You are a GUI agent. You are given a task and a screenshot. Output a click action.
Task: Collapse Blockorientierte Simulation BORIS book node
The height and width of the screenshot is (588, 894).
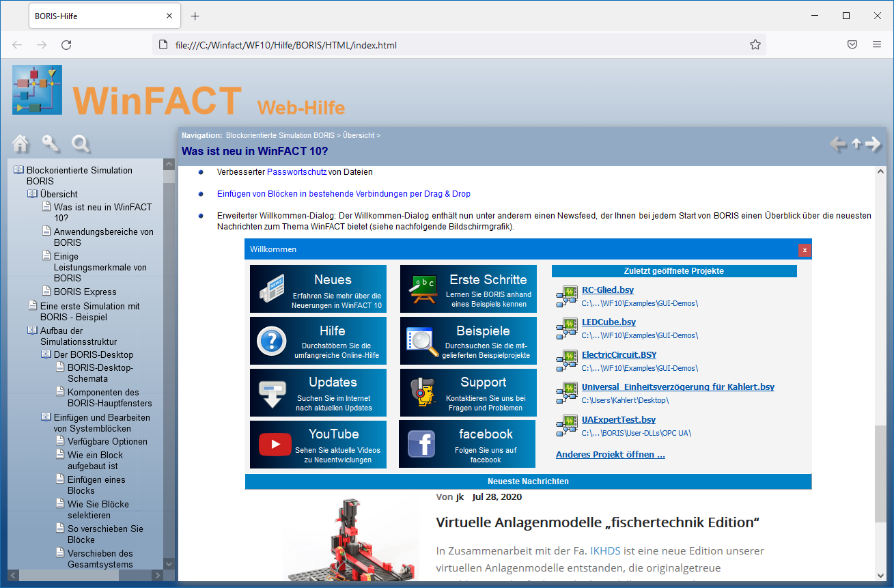pos(18,170)
